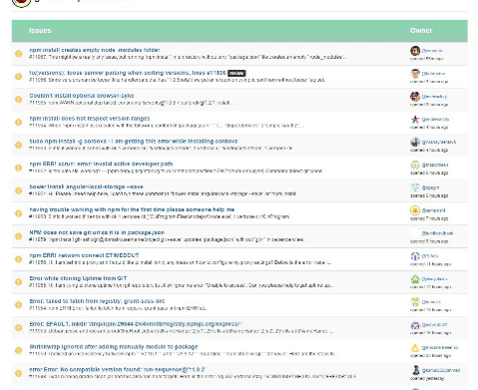The height and width of the screenshot is (390, 478).
Task: Click status icon for 'NPM does not save git url' issue
Action: pos(19,236)
